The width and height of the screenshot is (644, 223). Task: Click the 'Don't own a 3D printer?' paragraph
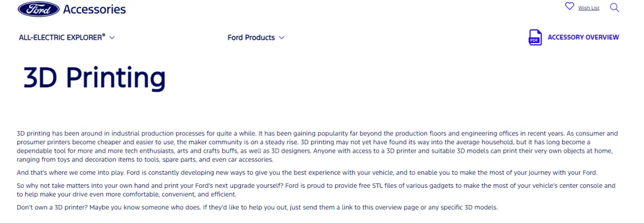pyautogui.click(x=257, y=207)
